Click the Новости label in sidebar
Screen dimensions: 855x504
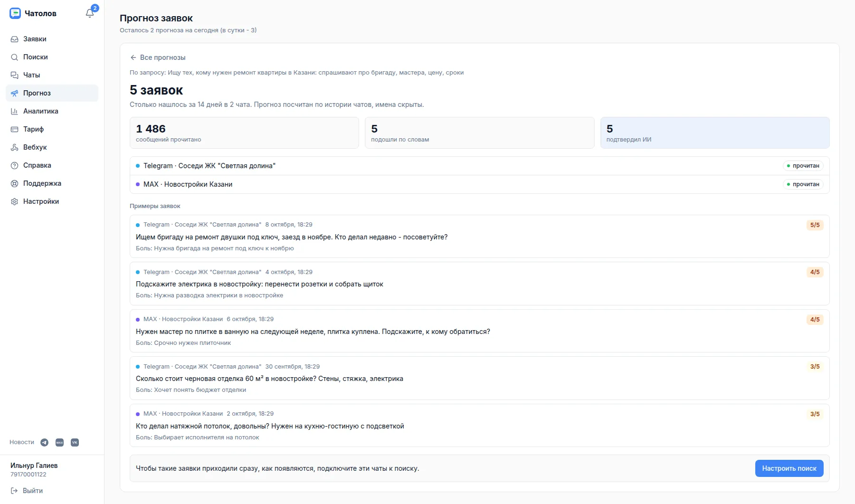coord(22,442)
